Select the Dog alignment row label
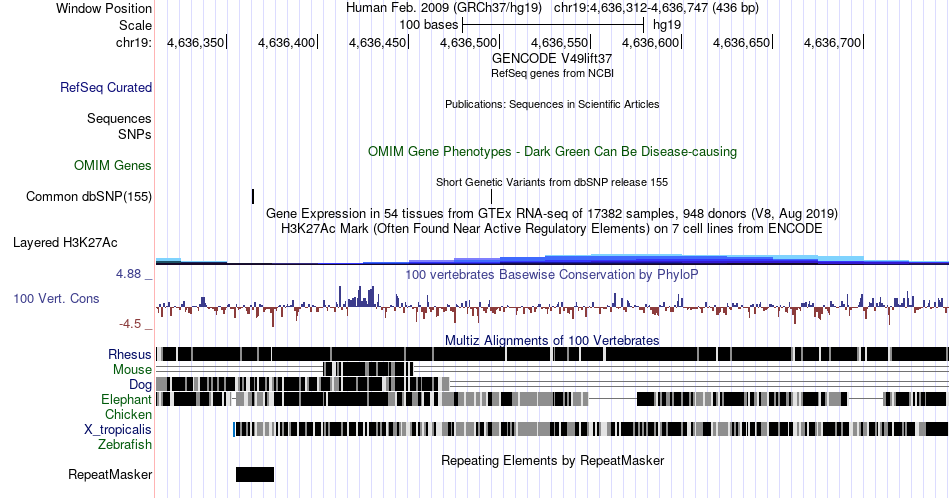The width and height of the screenshot is (950, 498). 140,384
